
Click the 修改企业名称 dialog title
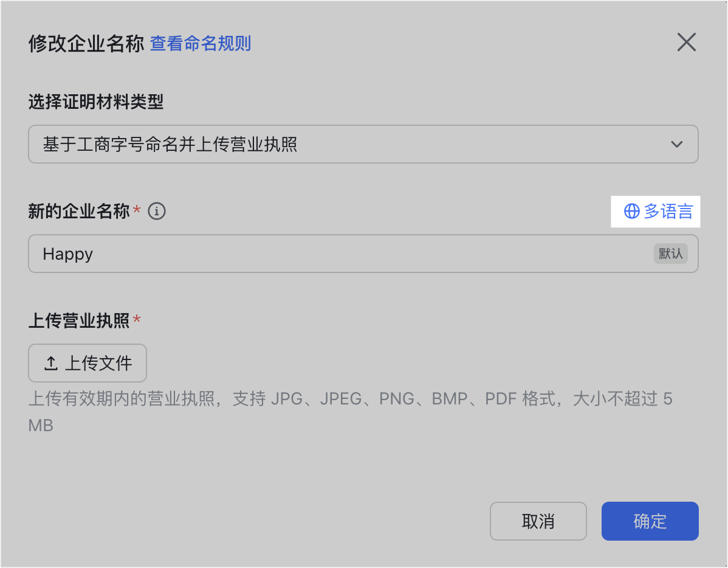pos(86,43)
